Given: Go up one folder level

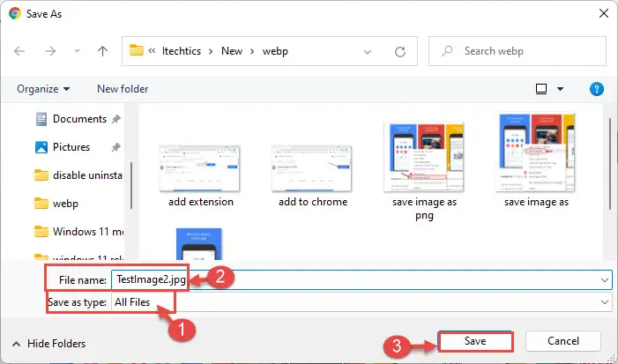Looking at the screenshot, I should click(102, 51).
